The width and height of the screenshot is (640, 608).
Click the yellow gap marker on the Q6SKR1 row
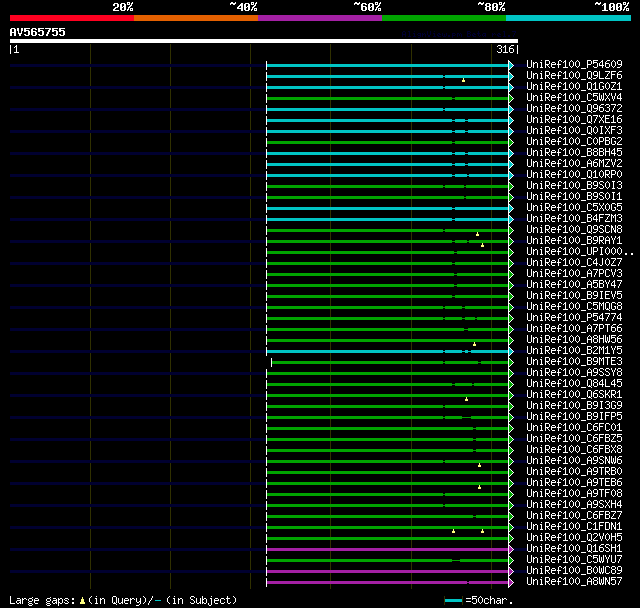tap(466, 399)
